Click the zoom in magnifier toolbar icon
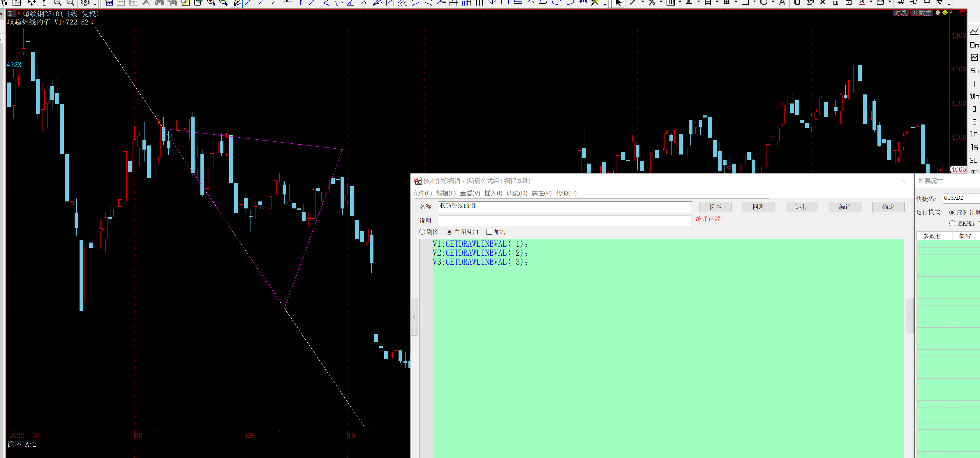The height and width of the screenshot is (458, 980). click(57, 3)
